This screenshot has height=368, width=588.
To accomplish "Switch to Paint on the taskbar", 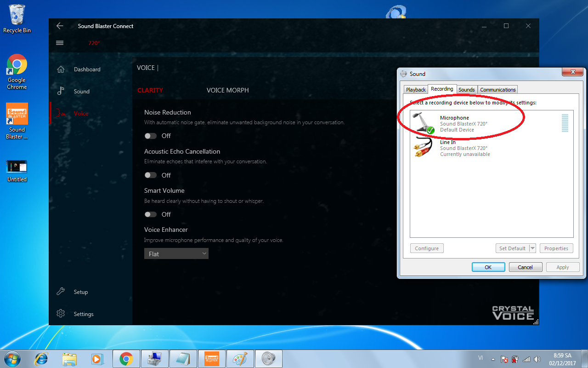I will click(240, 359).
